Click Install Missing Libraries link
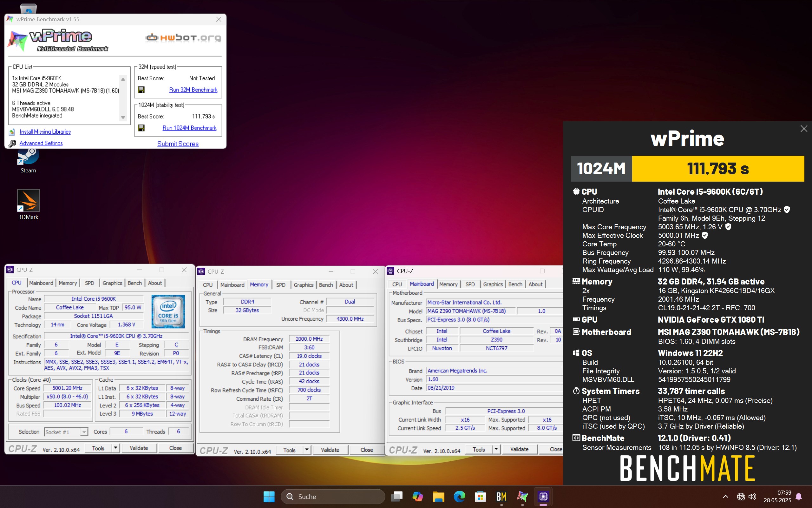This screenshot has width=812, height=508. point(45,132)
